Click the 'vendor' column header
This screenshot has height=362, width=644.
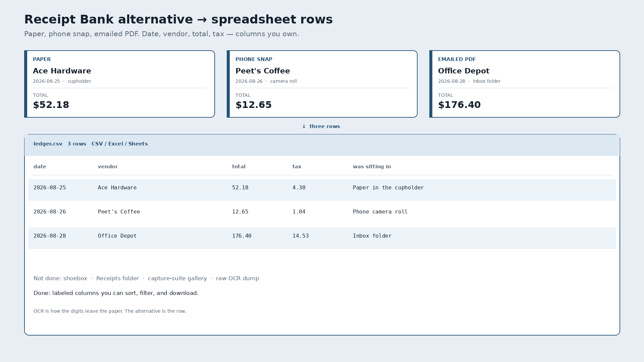pyautogui.click(x=108, y=167)
